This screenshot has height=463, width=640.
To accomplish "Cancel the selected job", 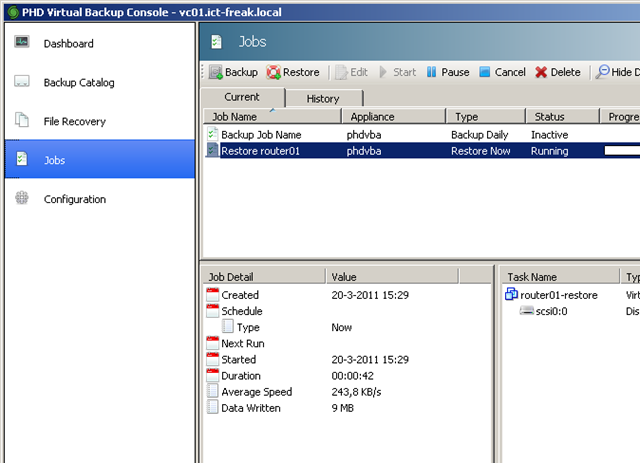I will (502, 72).
